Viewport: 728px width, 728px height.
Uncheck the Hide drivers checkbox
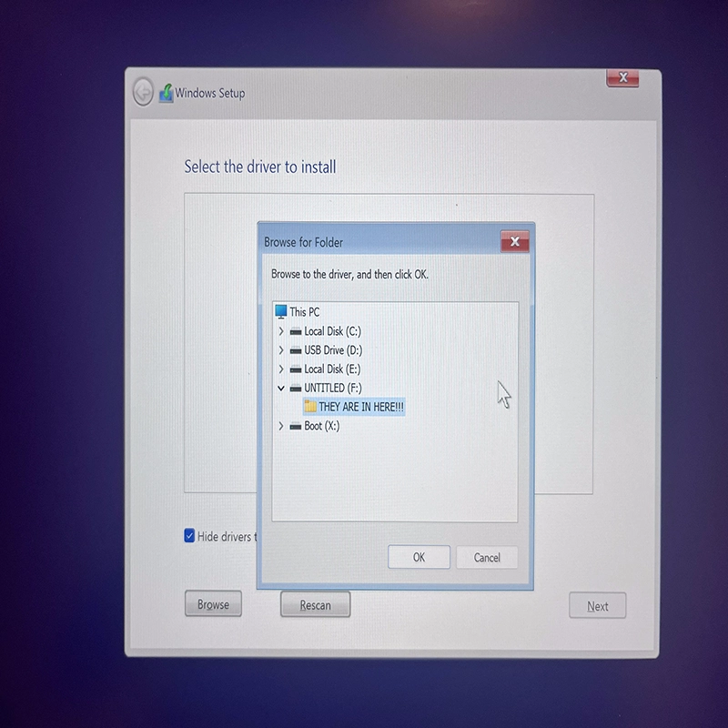[x=189, y=535]
